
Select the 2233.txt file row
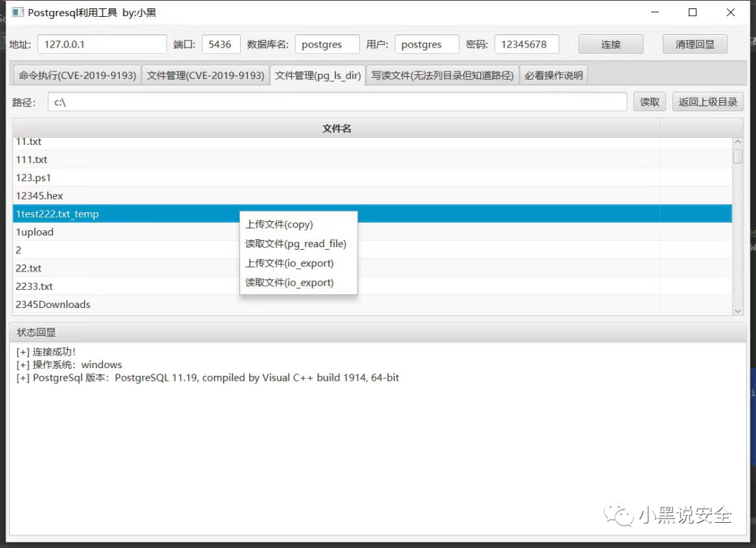tap(372, 286)
